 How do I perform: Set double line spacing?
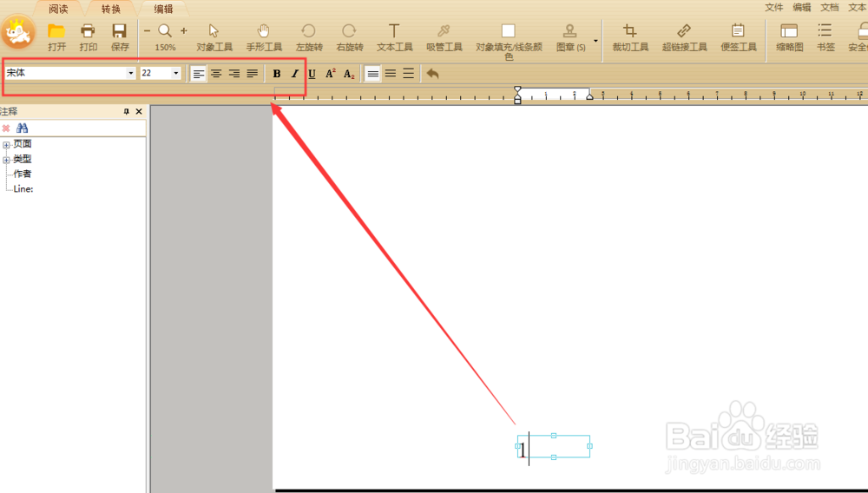pyautogui.click(x=409, y=74)
